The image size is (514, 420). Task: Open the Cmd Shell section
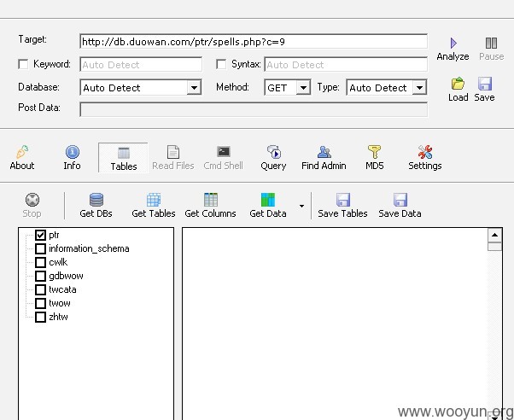[223, 158]
